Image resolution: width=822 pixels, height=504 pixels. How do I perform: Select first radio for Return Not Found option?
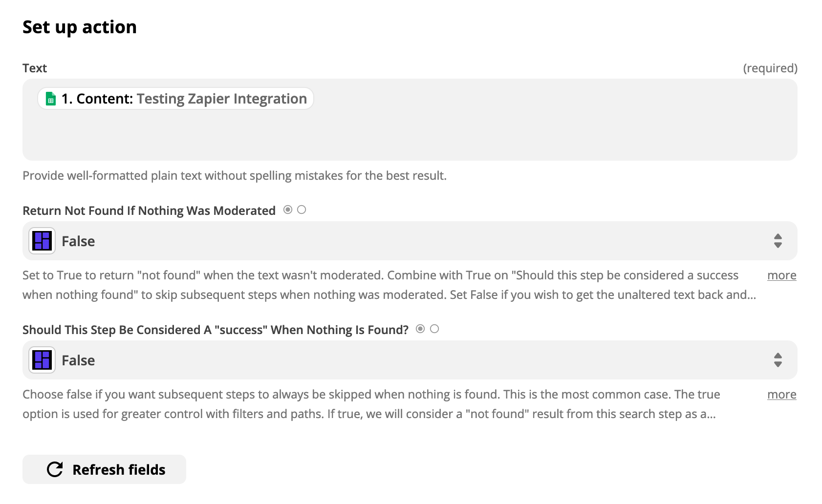288,210
